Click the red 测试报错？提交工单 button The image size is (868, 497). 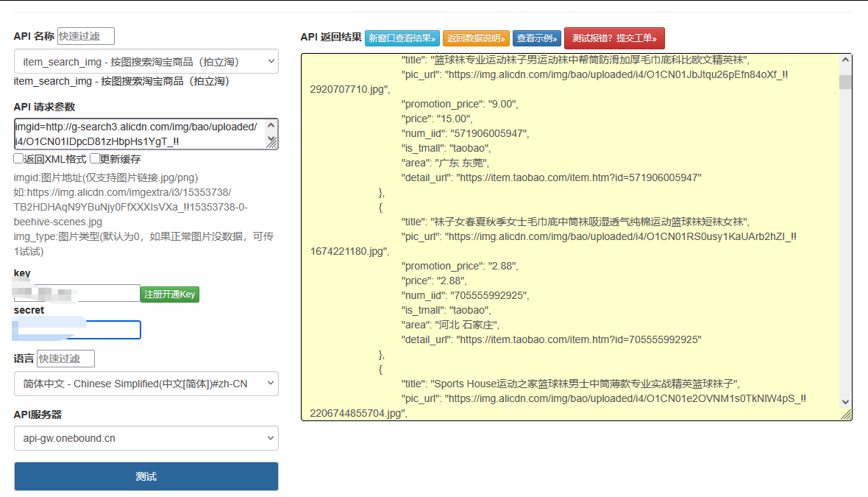click(614, 38)
